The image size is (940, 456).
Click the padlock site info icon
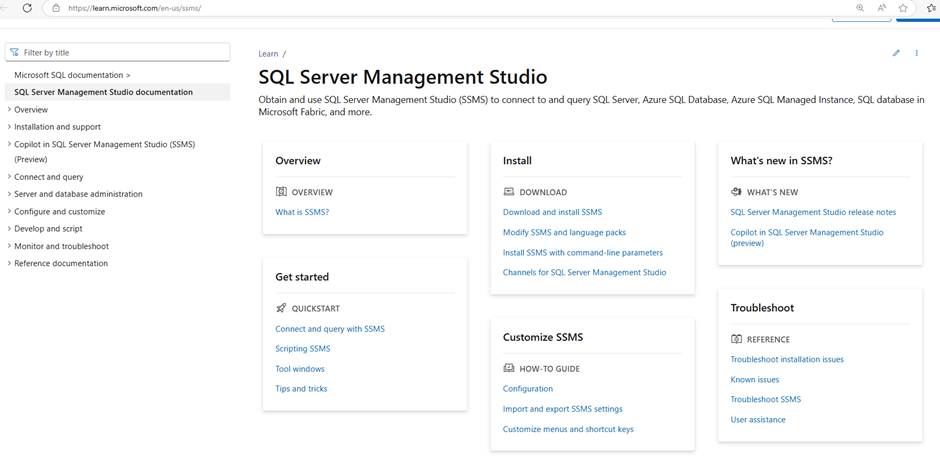[x=56, y=8]
